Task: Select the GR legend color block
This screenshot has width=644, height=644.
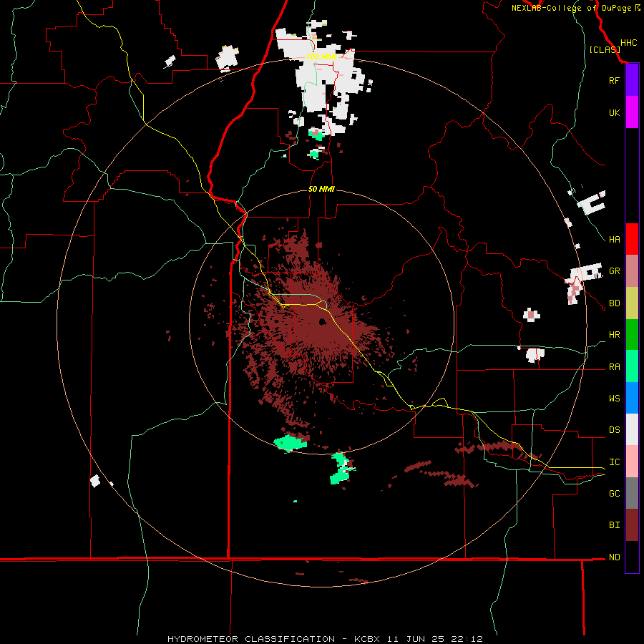Action: pyautogui.click(x=632, y=271)
